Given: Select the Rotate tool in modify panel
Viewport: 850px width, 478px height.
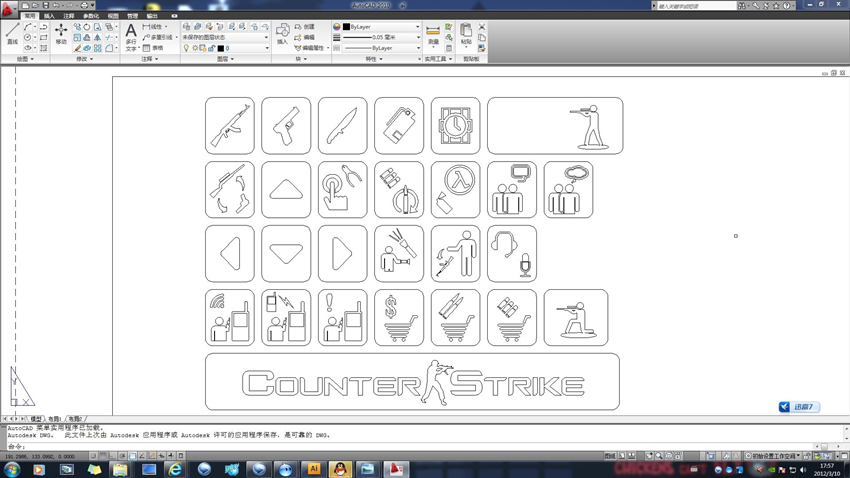Looking at the screenshot, I should 87,27.
